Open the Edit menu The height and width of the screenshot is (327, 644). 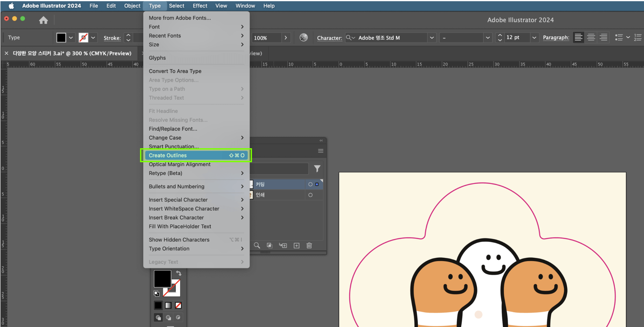click(x=111, y=6)
